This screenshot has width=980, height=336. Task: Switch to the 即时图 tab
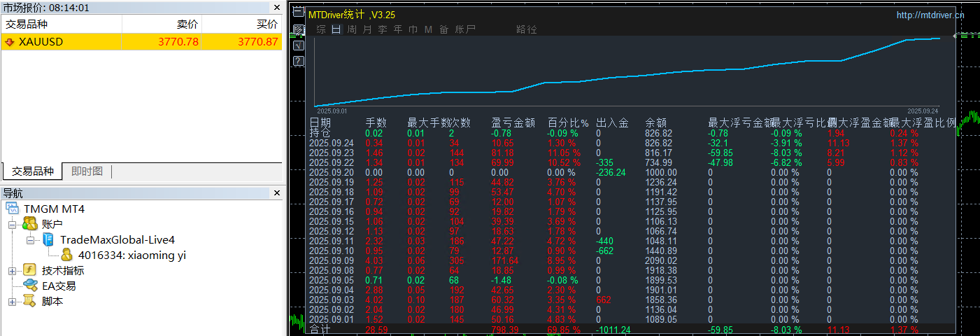click(x=87, y=171)
